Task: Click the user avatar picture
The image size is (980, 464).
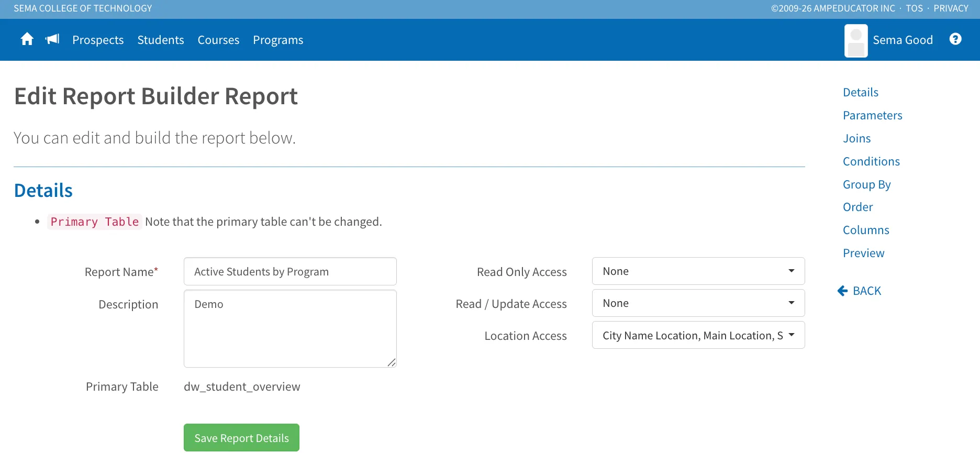Action: 856,40
